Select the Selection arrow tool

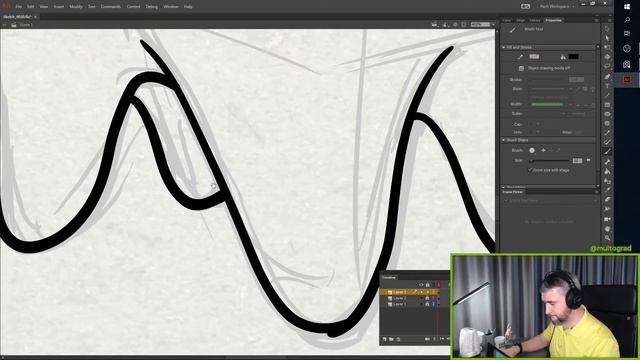click(x=607, y=29)
